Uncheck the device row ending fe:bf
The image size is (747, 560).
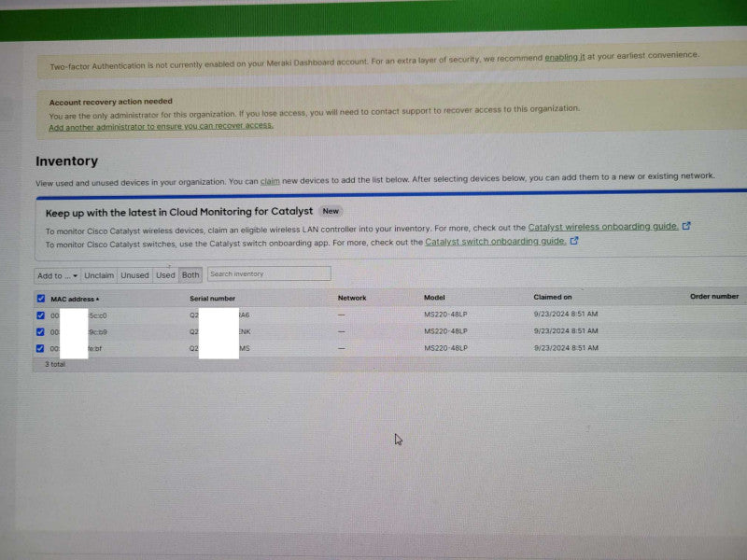point(40,348)
